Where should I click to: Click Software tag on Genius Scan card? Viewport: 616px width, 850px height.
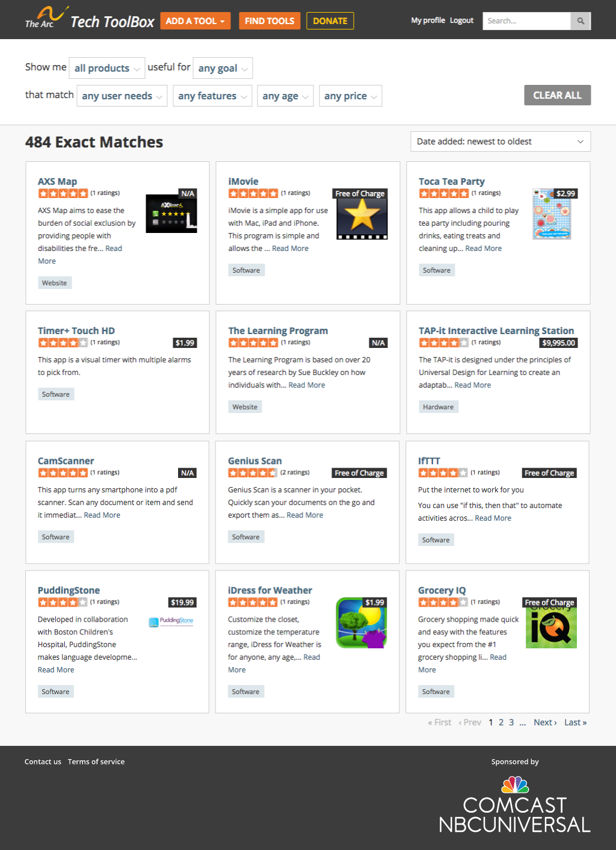coord(246,537)
